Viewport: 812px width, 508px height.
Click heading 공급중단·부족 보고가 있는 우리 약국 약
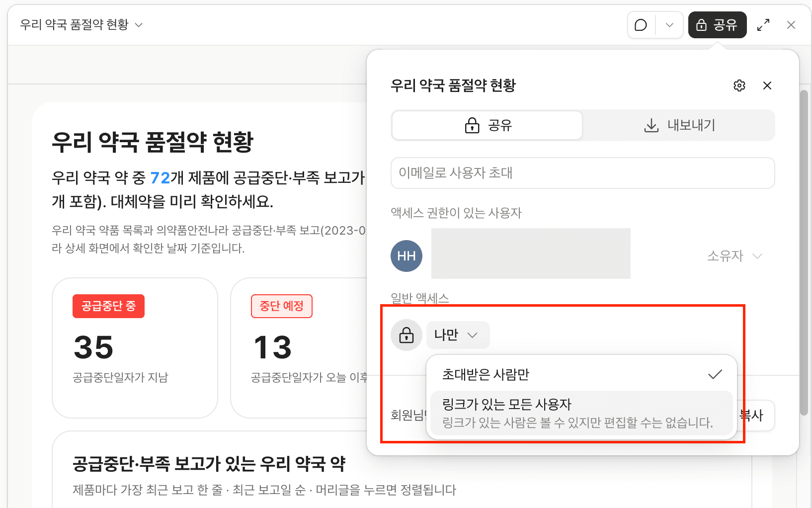(x=209, y=464)
